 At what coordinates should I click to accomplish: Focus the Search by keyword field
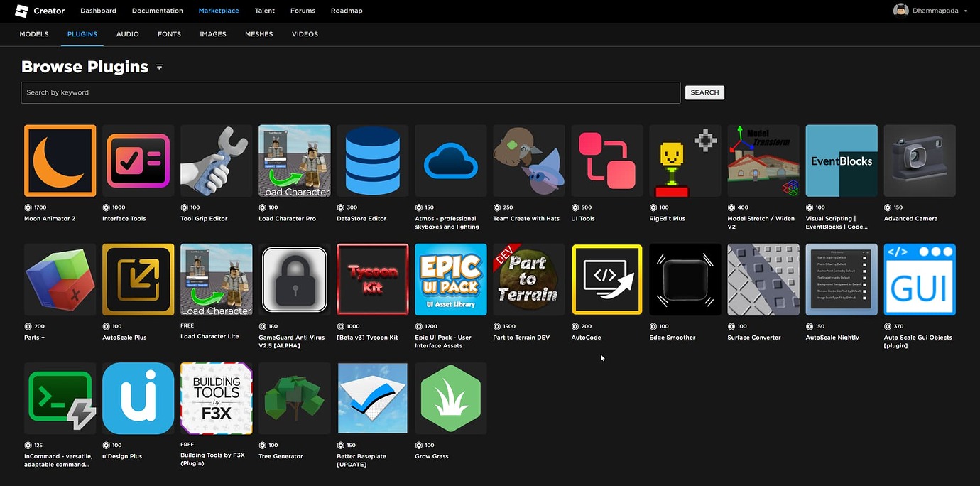351,92
